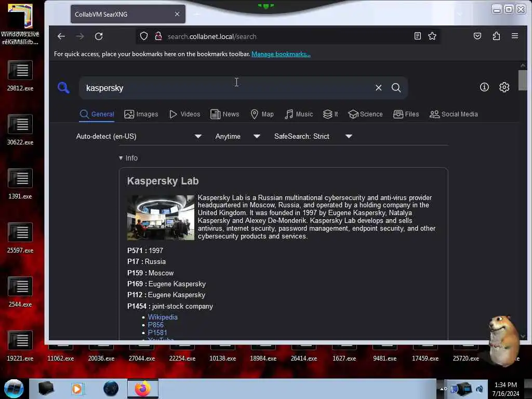Image resolution: width=532 pixels, height=399 pixels.
Task: Select the Windows Live Mail desktop icon
Action: pos(20,24)
